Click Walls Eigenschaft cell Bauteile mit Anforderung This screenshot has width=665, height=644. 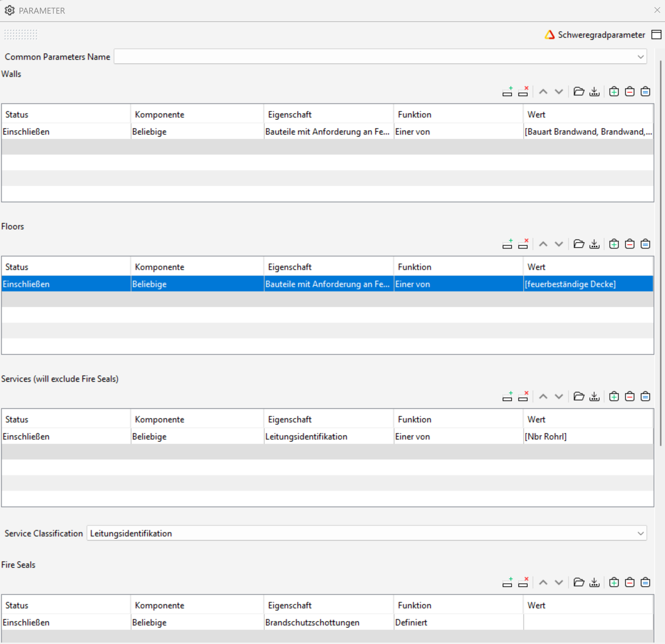328,132
